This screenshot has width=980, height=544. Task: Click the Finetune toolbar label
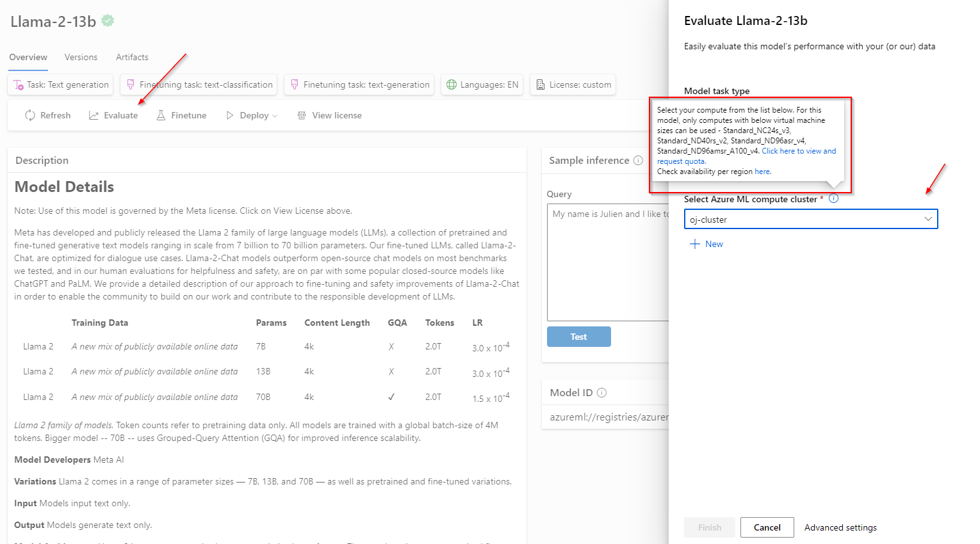tap(189, 115)
